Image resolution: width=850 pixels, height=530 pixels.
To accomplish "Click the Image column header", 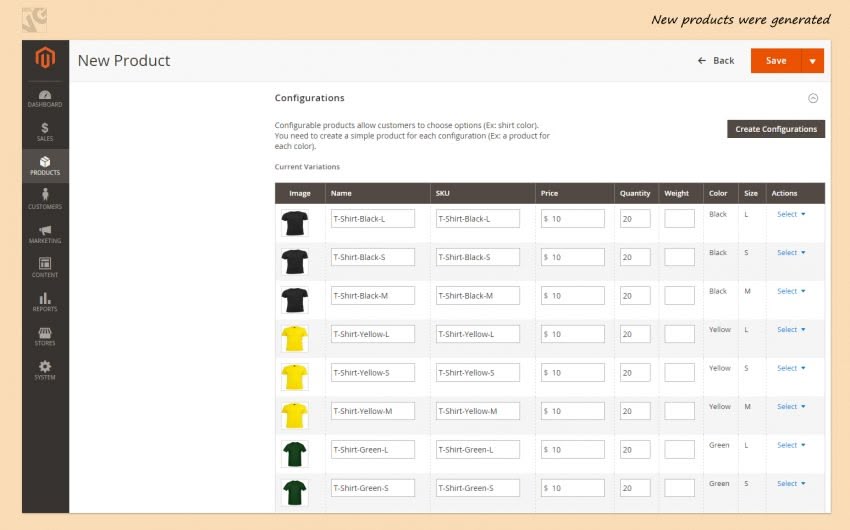I will click(x=300, y=193).
